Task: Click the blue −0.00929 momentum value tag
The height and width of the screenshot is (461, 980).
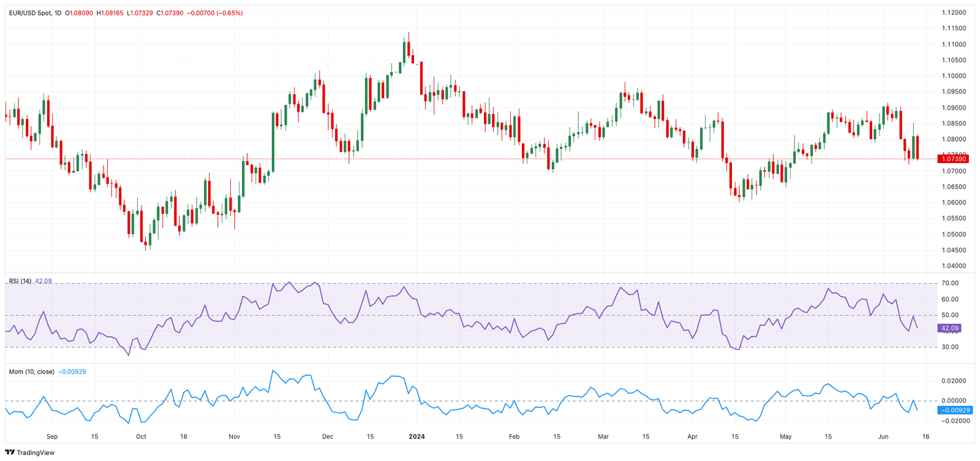Action: (955, 410)
